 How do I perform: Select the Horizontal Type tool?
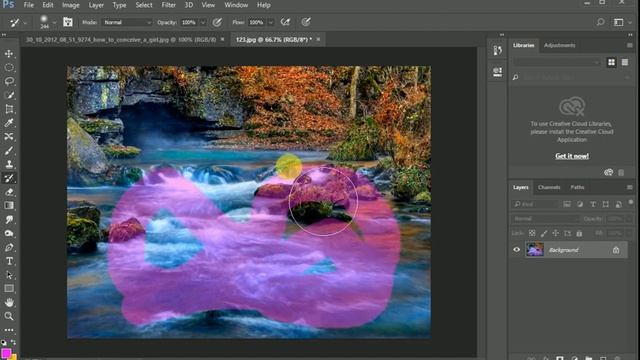click(x=9, y=261)
